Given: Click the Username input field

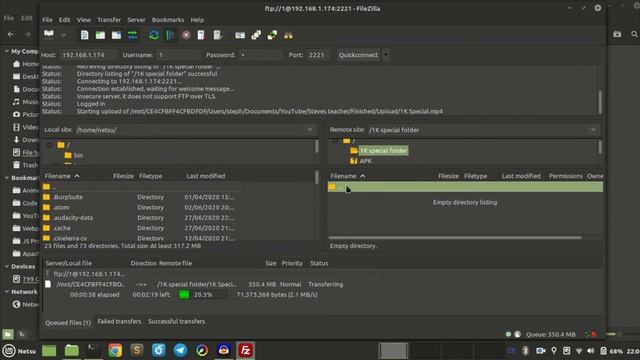Looking at the screenshot, I should pos(178,55).
